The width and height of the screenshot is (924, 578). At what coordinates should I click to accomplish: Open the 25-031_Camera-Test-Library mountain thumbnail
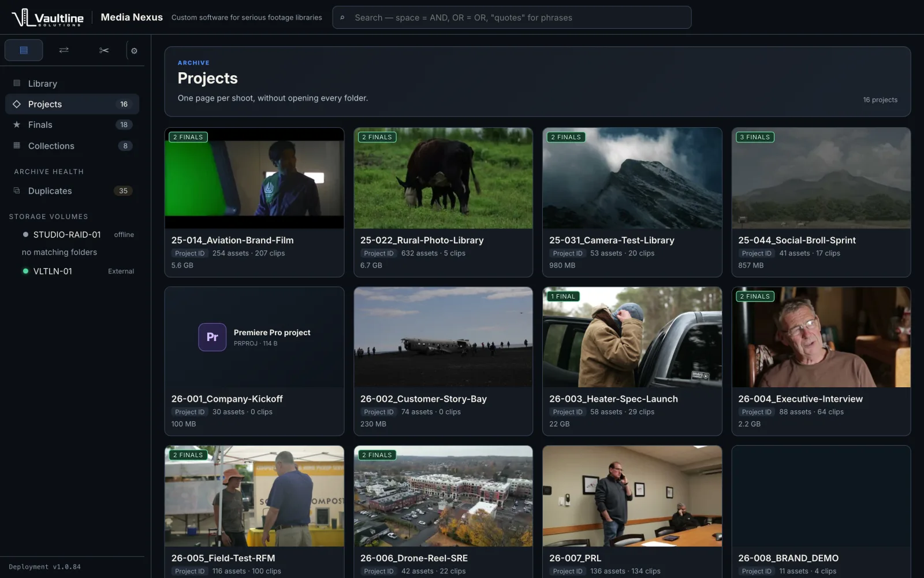coord(632,178)
